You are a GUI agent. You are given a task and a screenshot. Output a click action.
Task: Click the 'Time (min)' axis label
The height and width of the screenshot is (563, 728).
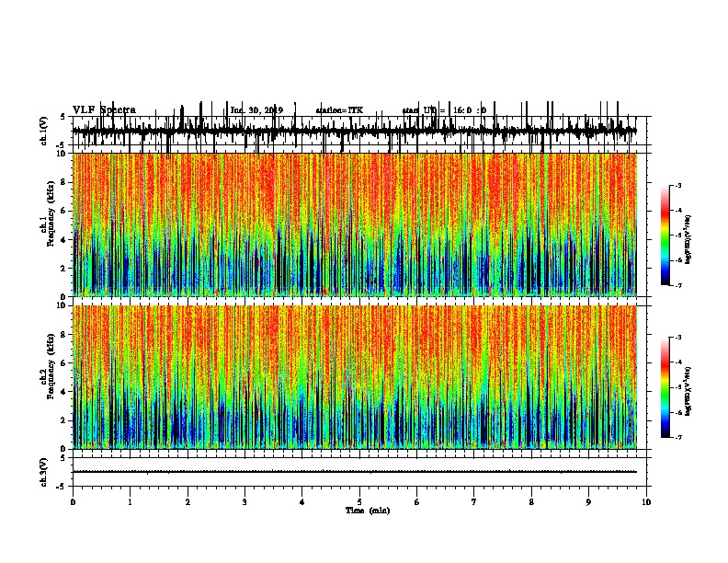click(x=368, y=511)
